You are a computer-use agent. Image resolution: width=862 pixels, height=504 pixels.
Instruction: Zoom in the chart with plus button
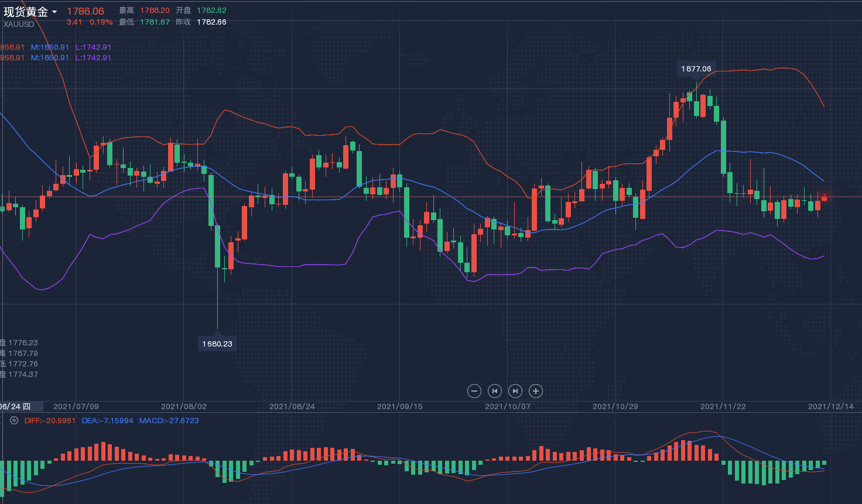[x=535, y=391]
